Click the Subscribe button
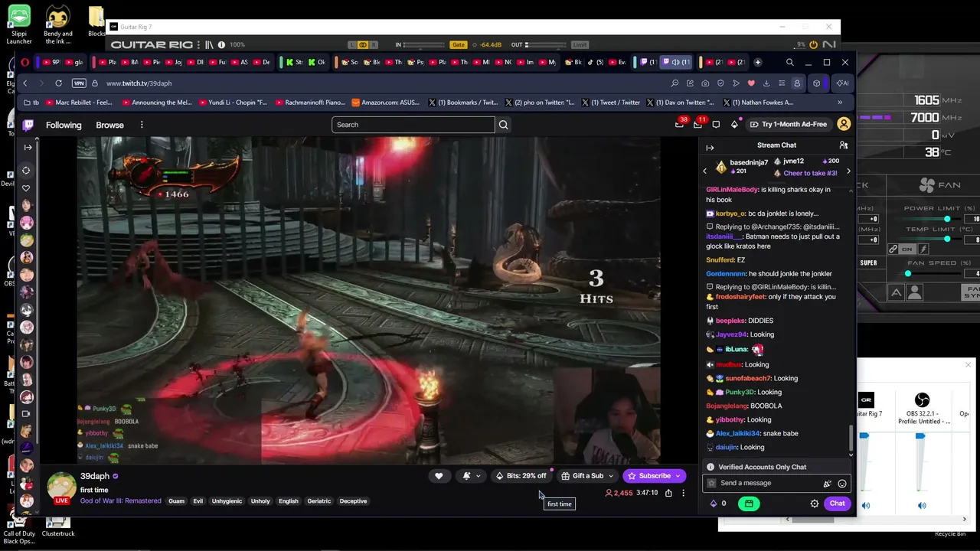The height and width of the screenshot is (551, 980). tap(655, 476)
